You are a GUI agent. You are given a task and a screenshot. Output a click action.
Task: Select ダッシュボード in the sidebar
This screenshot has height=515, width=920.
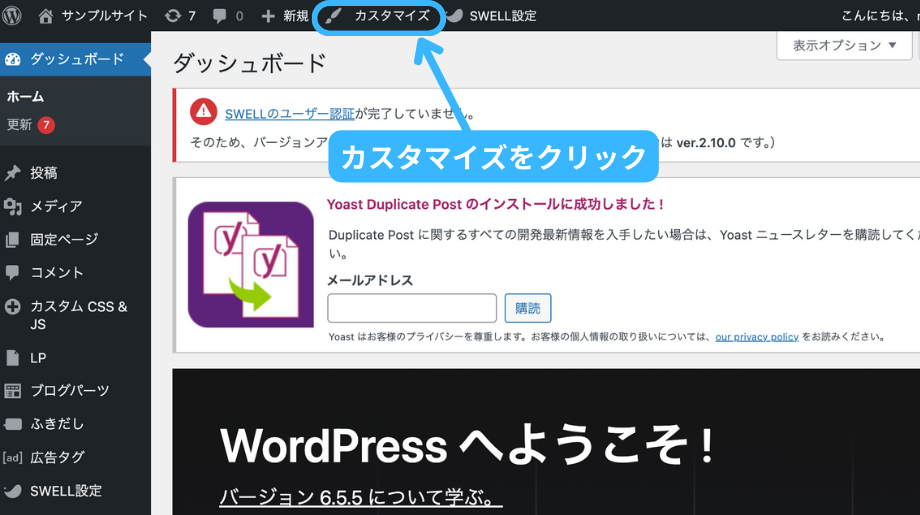pos(75,59)
